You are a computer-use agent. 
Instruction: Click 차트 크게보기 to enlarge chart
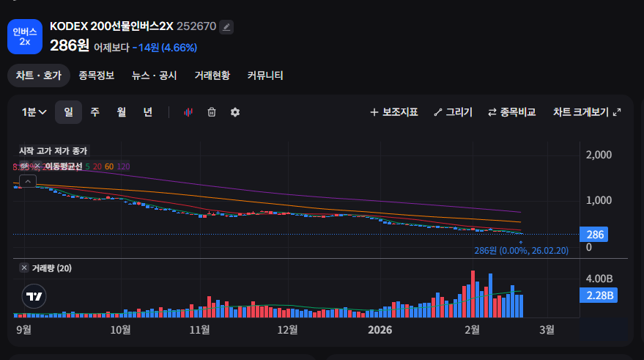(587, 112)
